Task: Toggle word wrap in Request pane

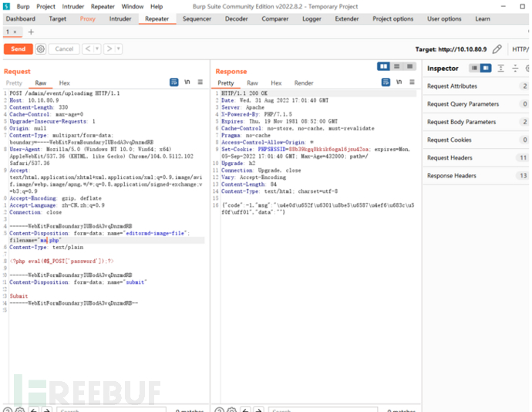Action: click(x=174, y=82)
